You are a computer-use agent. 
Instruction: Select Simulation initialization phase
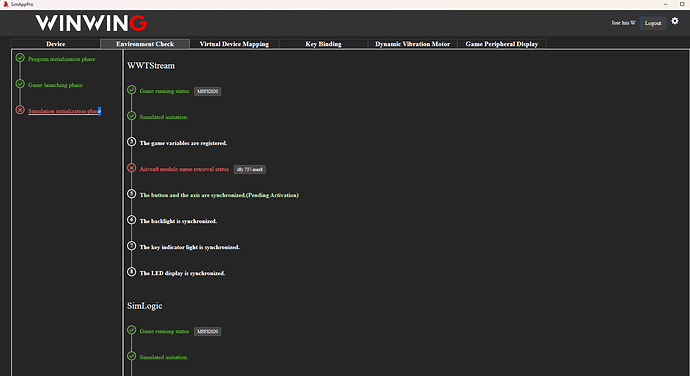[64, 111]
